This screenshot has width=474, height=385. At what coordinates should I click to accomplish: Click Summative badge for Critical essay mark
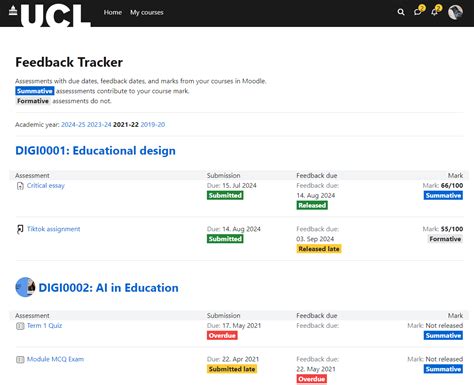pos(443,195)
